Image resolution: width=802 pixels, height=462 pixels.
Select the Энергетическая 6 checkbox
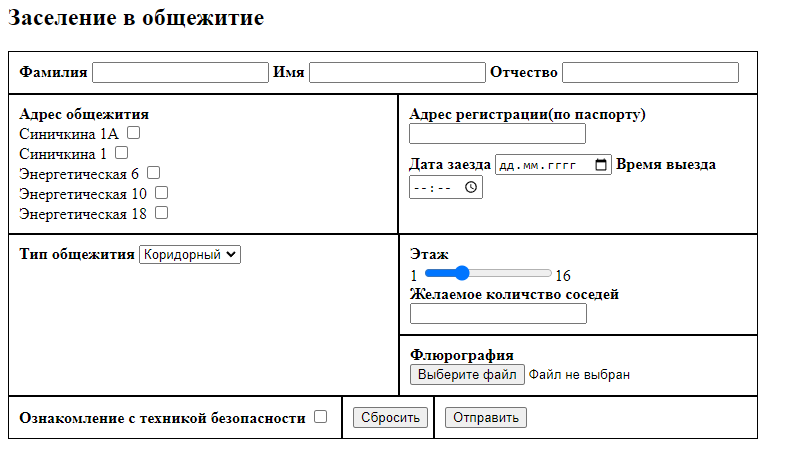(153, 173)
